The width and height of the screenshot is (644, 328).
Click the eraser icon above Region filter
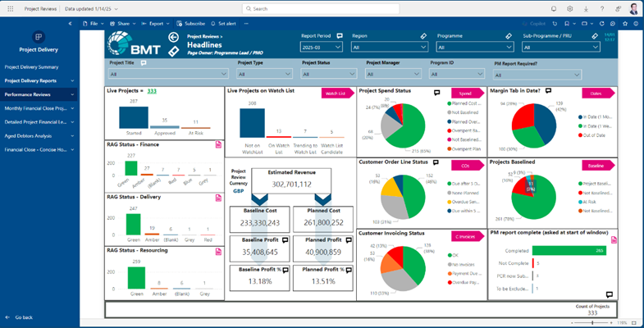(423, 37)
